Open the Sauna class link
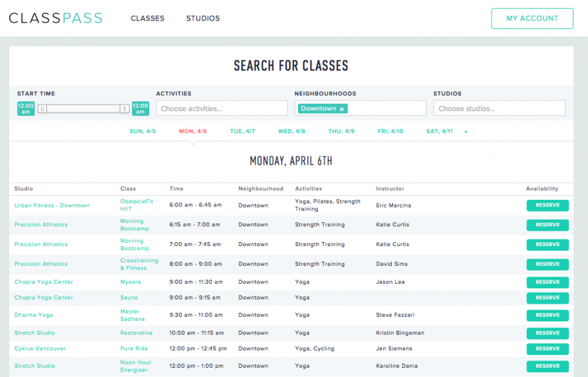588x377 pixels. pos(129,298)
